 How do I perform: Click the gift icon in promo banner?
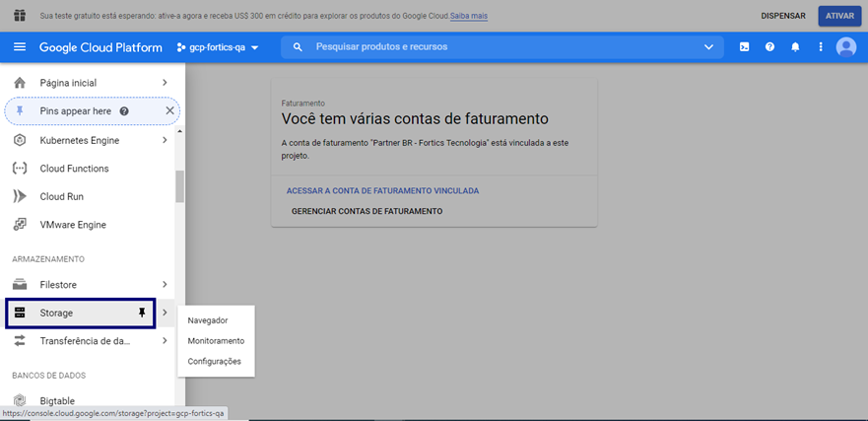coord(20,16)
